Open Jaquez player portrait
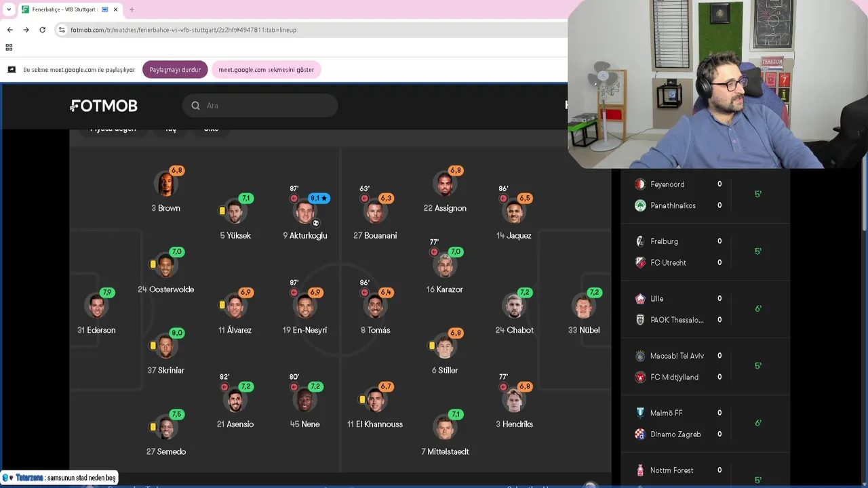868x488 pixels. tap(514, 211)
